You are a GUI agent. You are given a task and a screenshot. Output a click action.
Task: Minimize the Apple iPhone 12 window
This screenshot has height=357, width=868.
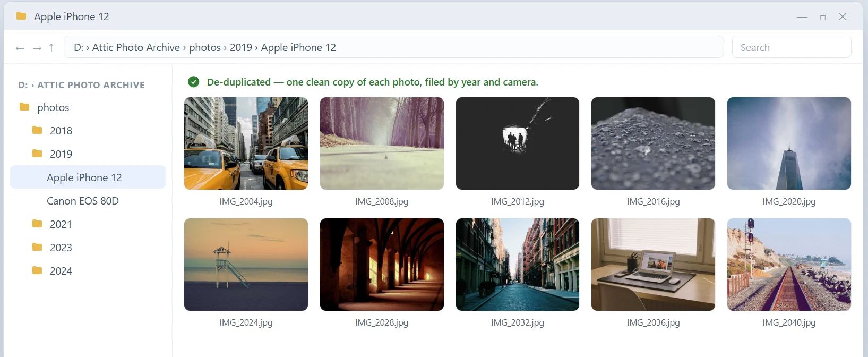(x=802, y=17)
